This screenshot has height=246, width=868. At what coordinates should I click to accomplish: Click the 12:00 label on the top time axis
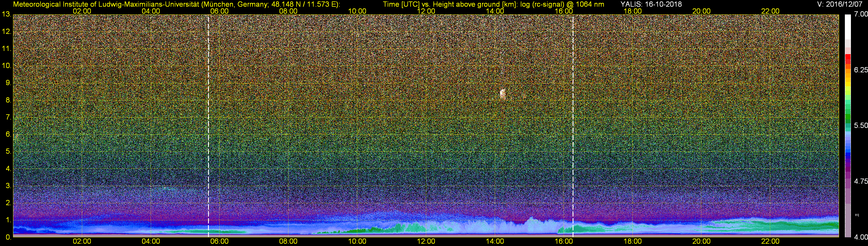click(x=426, y=11)
